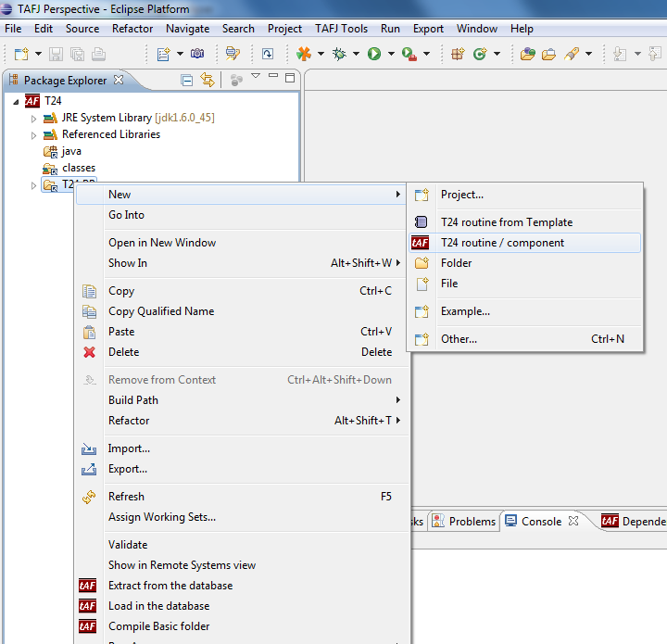Expand the JRE System Library node

coord(34,119)
